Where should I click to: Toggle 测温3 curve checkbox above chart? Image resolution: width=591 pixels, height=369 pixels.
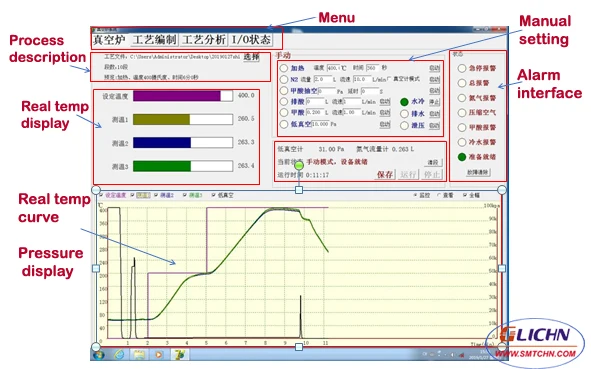tap(185, 195)
